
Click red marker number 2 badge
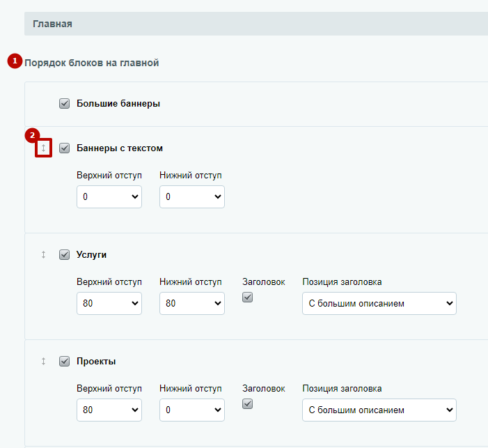(32, 135)
